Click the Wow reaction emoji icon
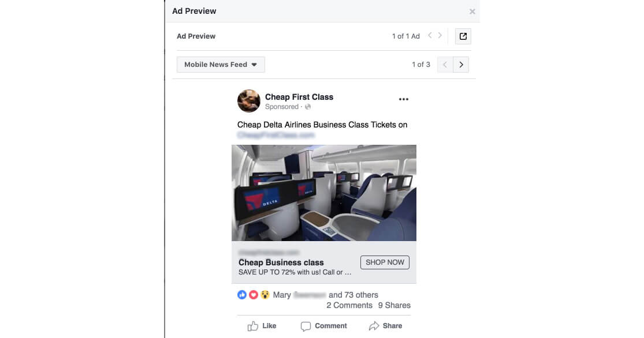644x338 pixels. point(265,295)
